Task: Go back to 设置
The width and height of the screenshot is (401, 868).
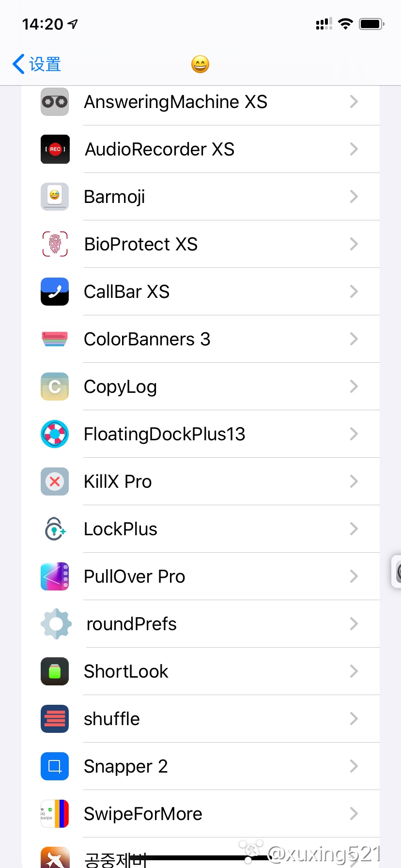Action: (37, 64)
